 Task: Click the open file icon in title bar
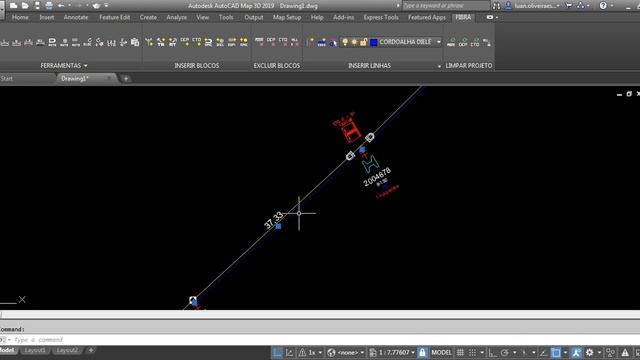point(25,6)
